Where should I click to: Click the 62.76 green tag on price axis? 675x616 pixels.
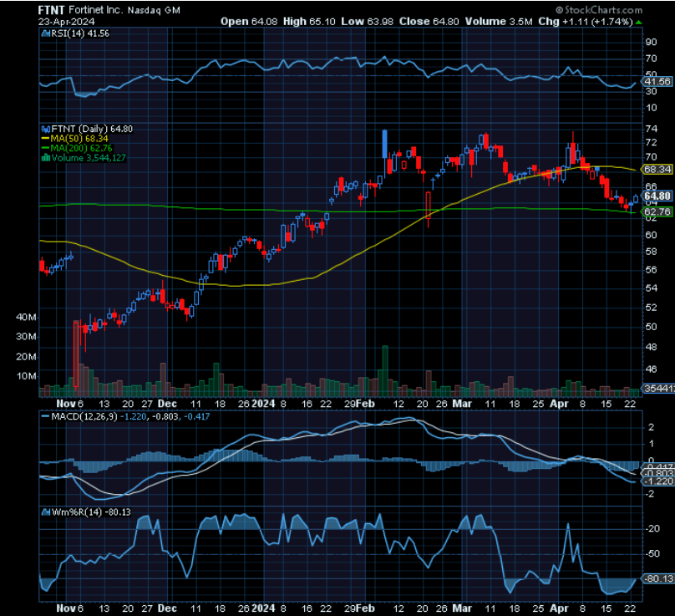click(657, 212)
